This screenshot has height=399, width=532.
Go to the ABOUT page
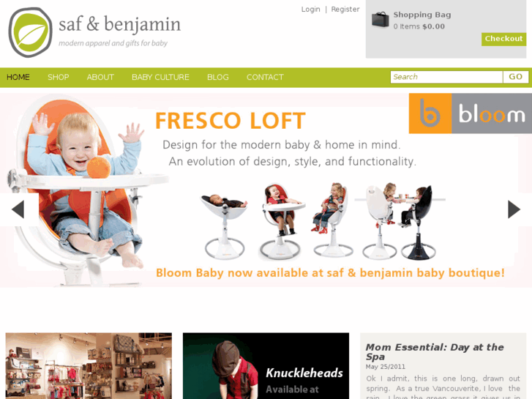click(x=100, y=78)
